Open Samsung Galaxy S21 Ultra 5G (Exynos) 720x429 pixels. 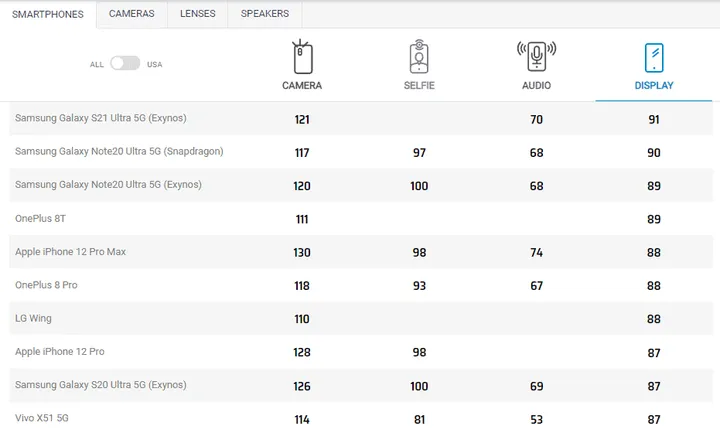(x=101, y=118)
